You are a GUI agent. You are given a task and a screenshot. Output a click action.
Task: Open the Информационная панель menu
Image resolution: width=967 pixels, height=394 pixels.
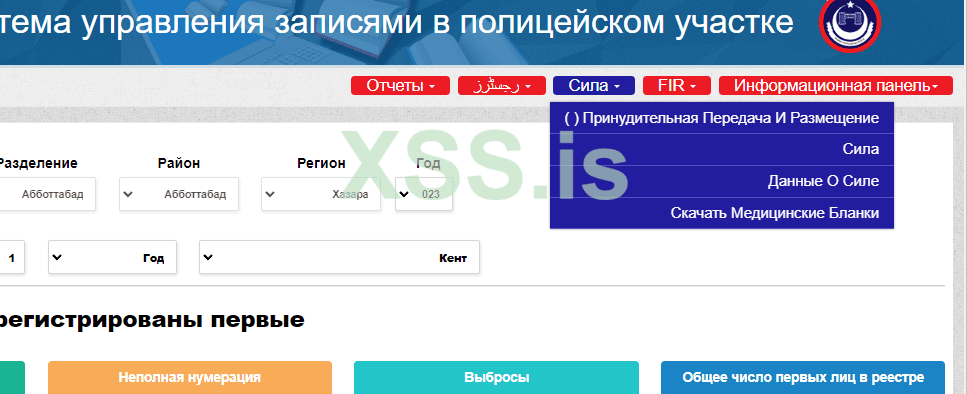pos(836,86)
